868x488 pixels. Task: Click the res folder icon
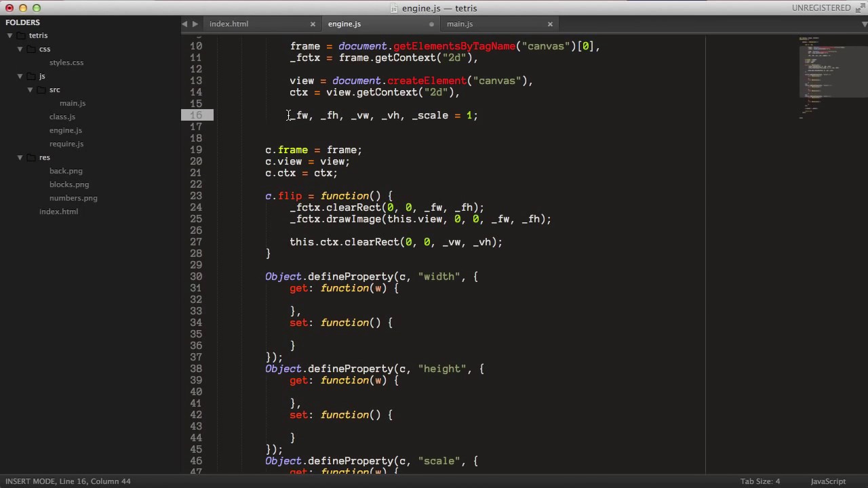coord(31,157)
